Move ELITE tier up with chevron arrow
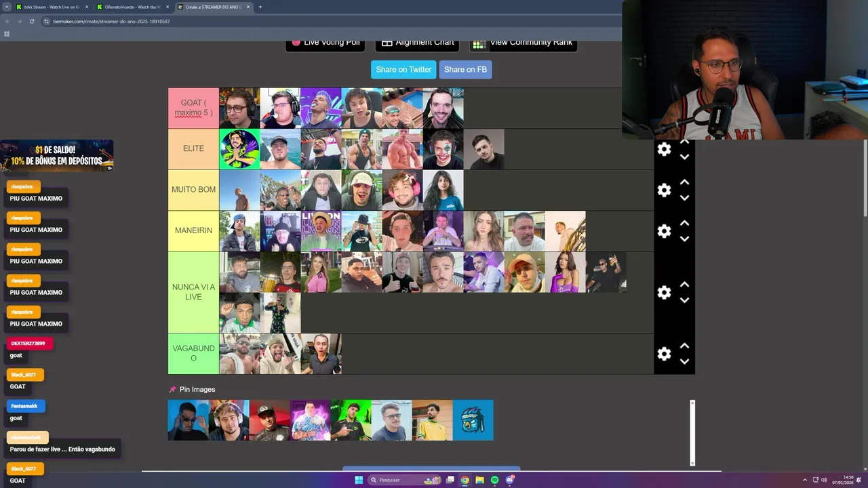This screenshot has width=868, height=488. tap(684, 142)
